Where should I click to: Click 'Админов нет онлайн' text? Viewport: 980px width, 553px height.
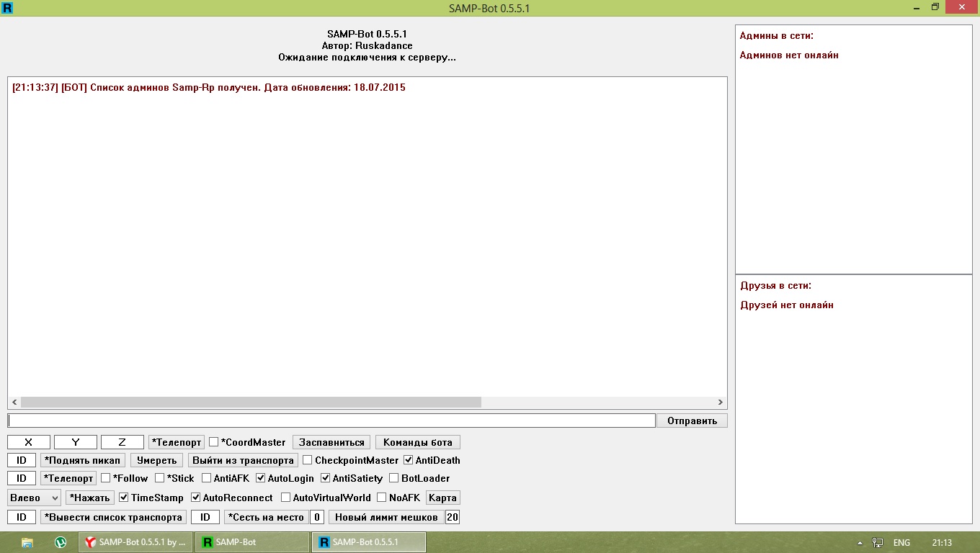(x=789, y=55)
